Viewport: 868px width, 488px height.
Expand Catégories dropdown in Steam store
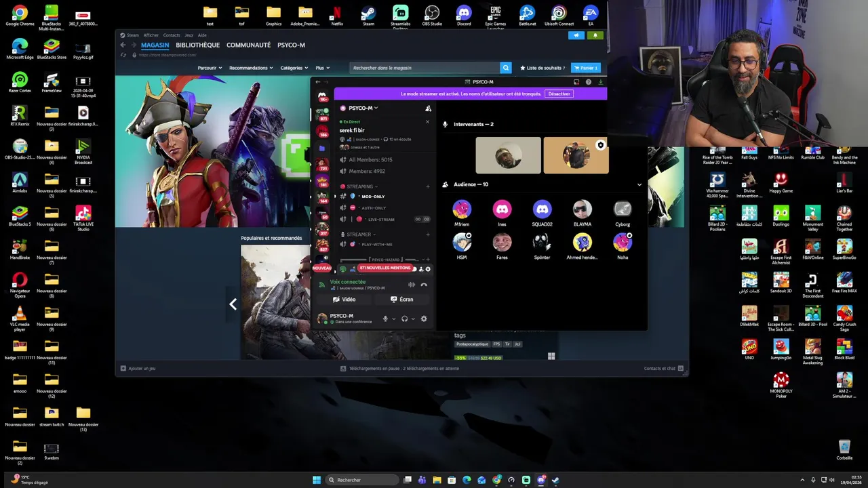(294, 68)
